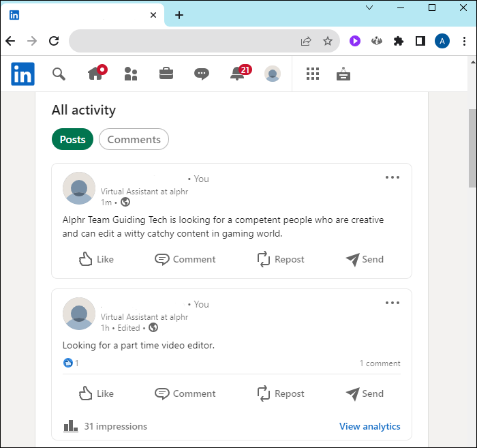477x448 pixels.
Task: Open the Me profile avatar menu
Action: tap(273, 74)
